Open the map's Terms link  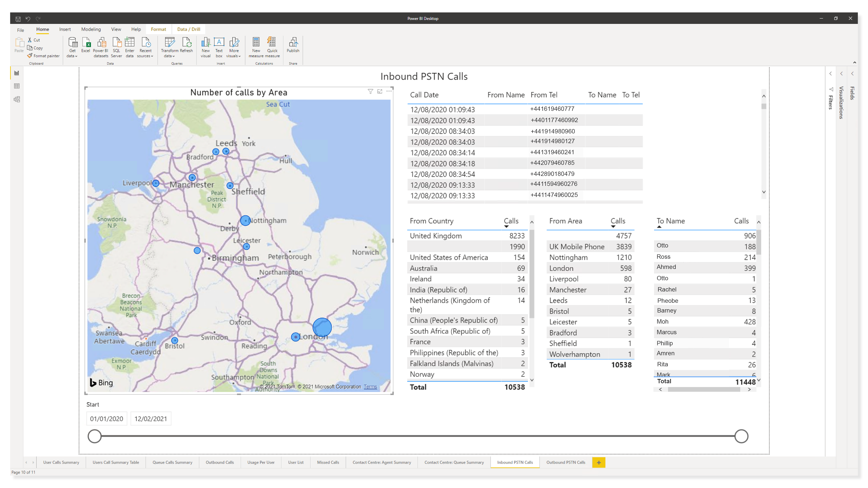(x=370, y=387)
